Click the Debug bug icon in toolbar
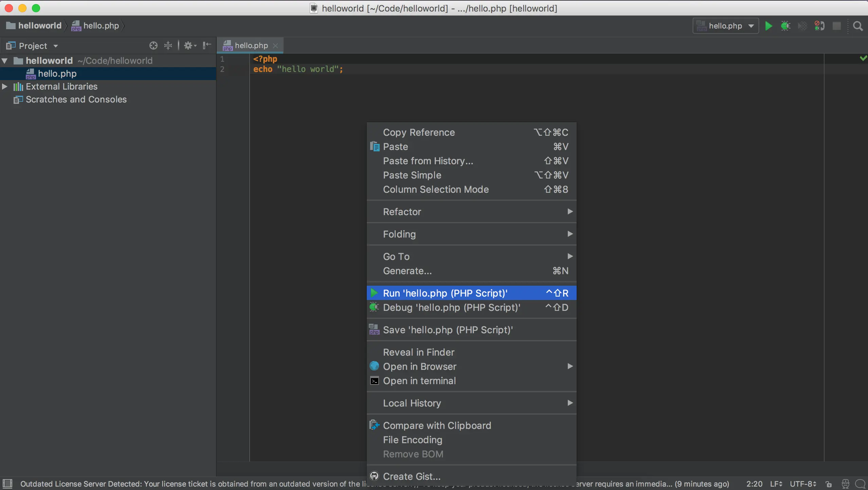The width and height of the screenshot is (868, 490). 785,26
